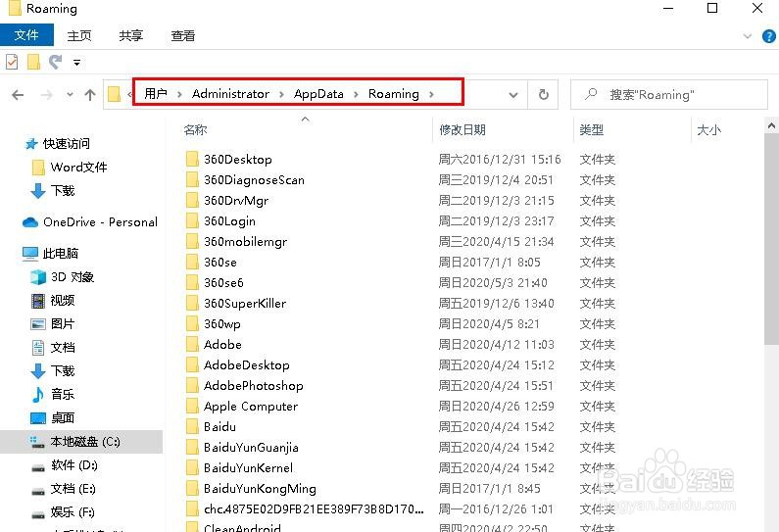Viewport: 779px width, 532px height.
Task: Click the Refresh button beside address bar
Action: (x=544, y=94)
